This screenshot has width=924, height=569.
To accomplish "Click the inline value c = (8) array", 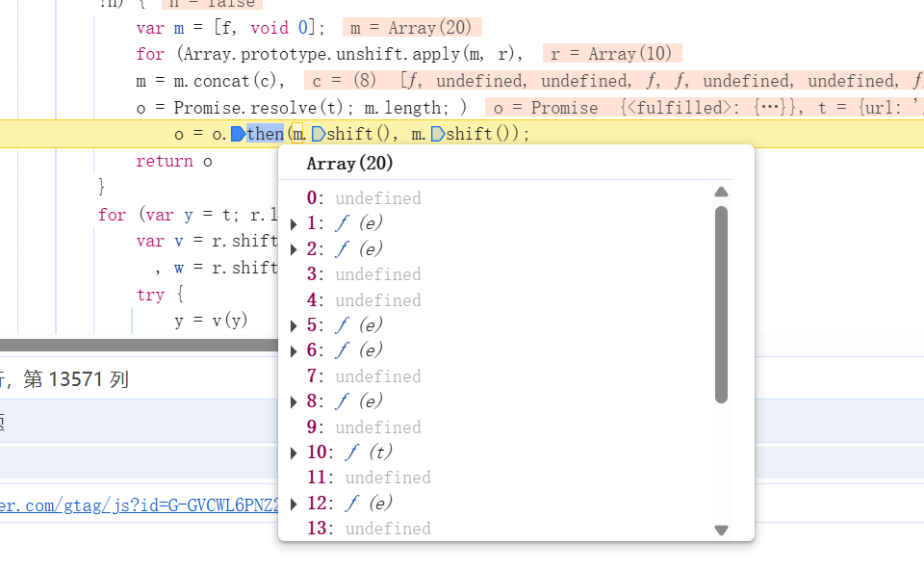I will pyautogui.click(x=614, y=81).
